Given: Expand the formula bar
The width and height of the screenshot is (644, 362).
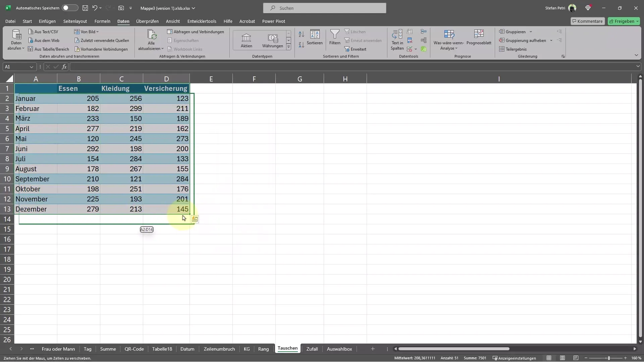Looking at the screenshot, I should [x=638, y=67].
